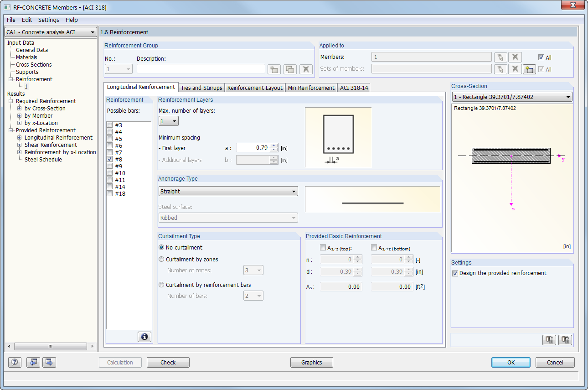Toggle bar size #18 checkbox
The height and width of the screenshot is (390, 588).
pyautogui.click(x=109, y=193)
